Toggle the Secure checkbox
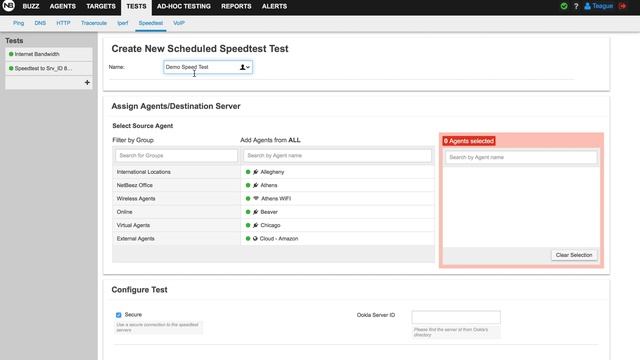Screen dimensions: 640x360 coord(118,315)
